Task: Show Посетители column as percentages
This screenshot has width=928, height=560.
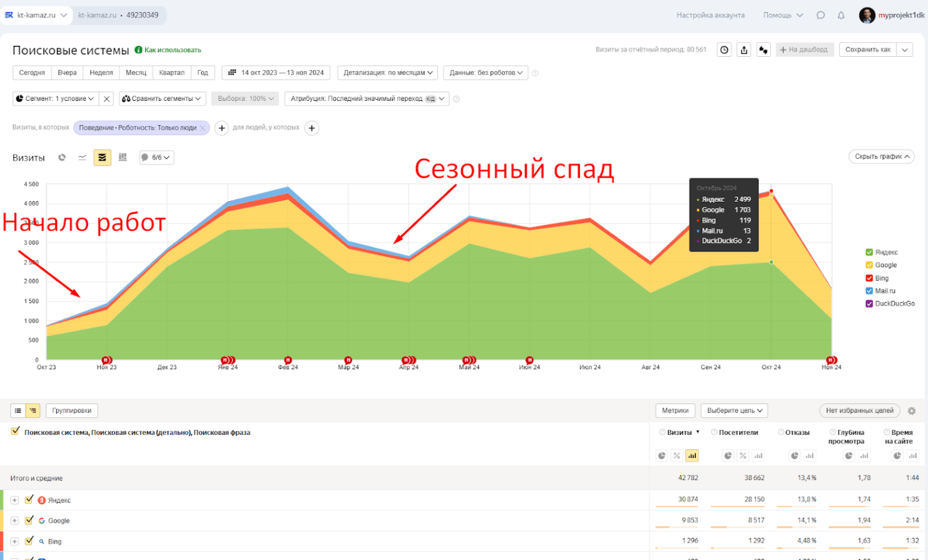Action: click(x=743, y=455)
